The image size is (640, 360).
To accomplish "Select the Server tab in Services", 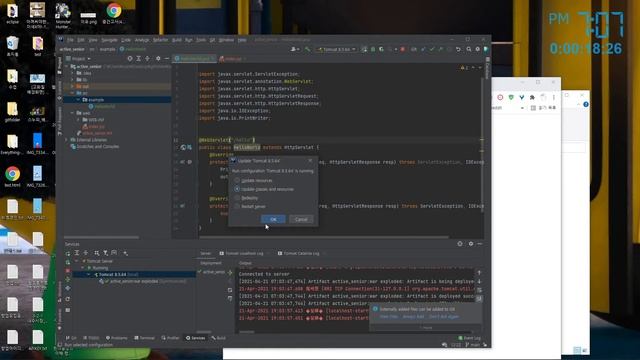I will 205,253.
